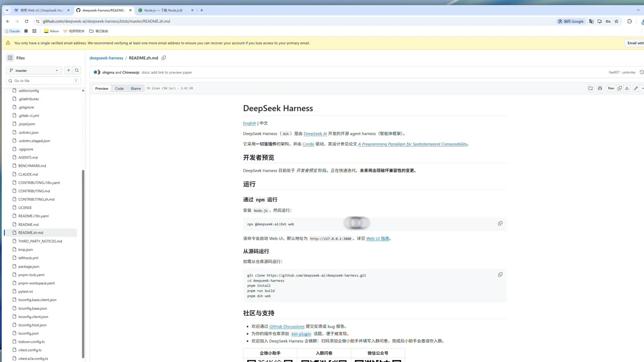Open vitest.config.ts in the file tree

(30, 350)
